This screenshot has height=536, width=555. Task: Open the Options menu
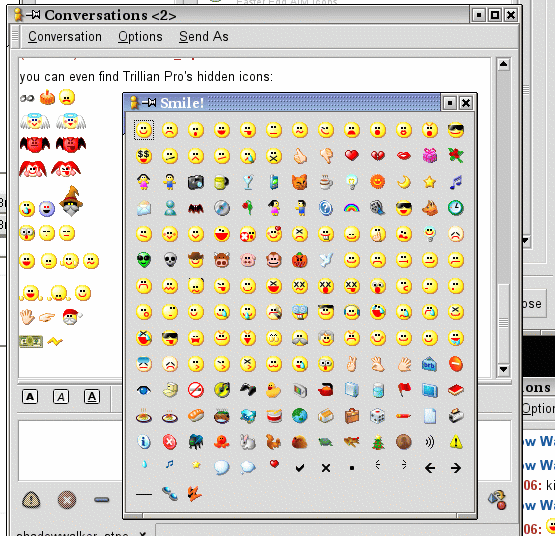(140, 36)
